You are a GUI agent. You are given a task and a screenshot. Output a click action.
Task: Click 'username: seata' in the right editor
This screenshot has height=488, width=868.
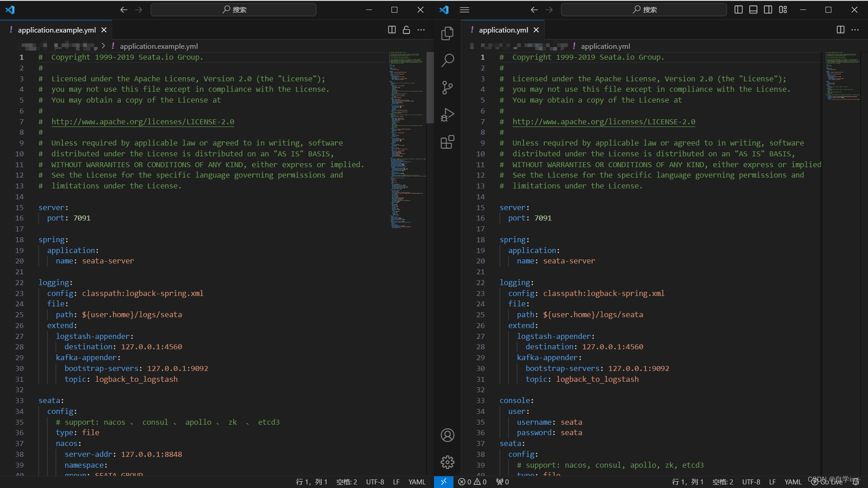coord(549,422)
